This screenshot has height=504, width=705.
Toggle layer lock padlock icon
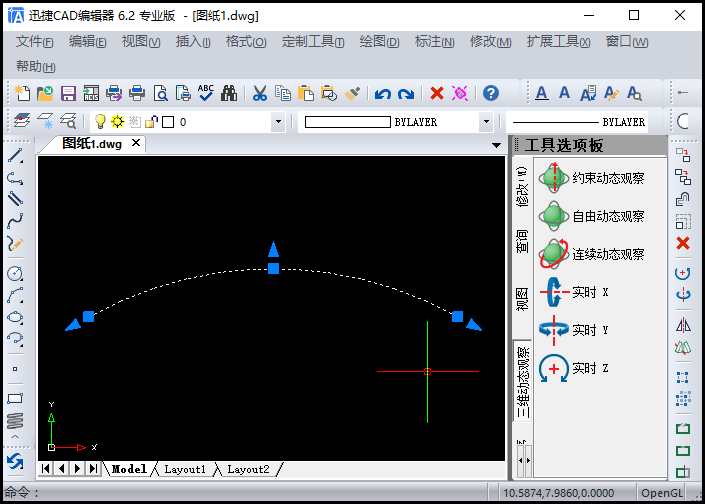coord(152,121)
